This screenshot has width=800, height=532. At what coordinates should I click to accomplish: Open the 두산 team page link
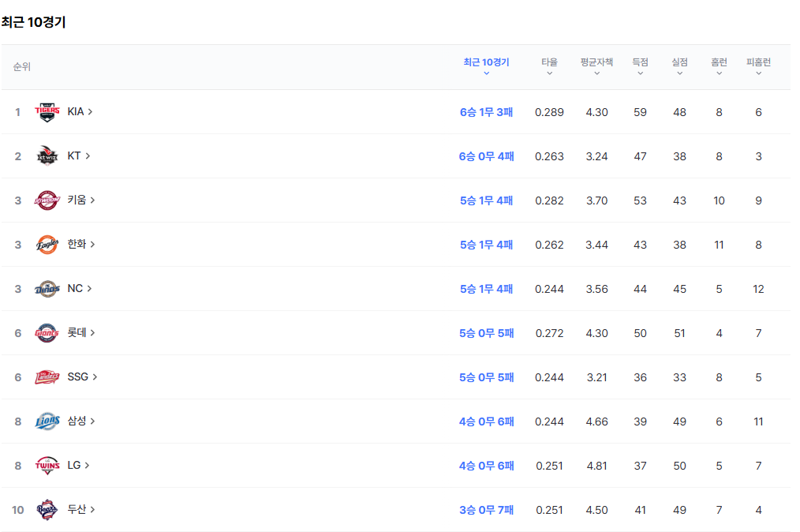[81, 510]
